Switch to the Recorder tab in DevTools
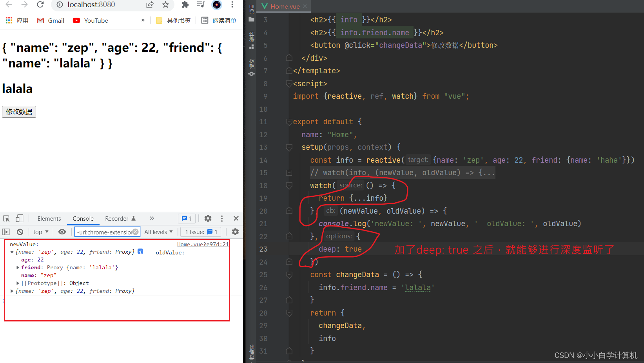The width and height of the screenshot is (644, 363). [120, 219]
